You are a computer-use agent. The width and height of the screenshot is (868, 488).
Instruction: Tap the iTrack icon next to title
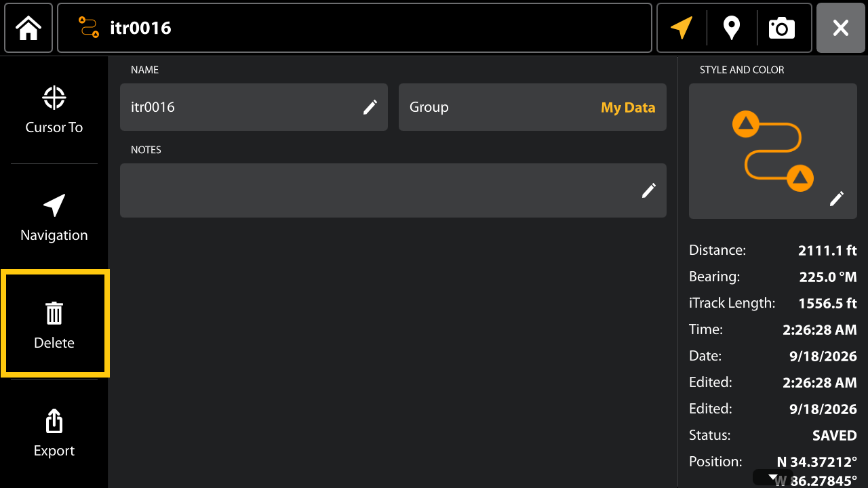point(89,27)
